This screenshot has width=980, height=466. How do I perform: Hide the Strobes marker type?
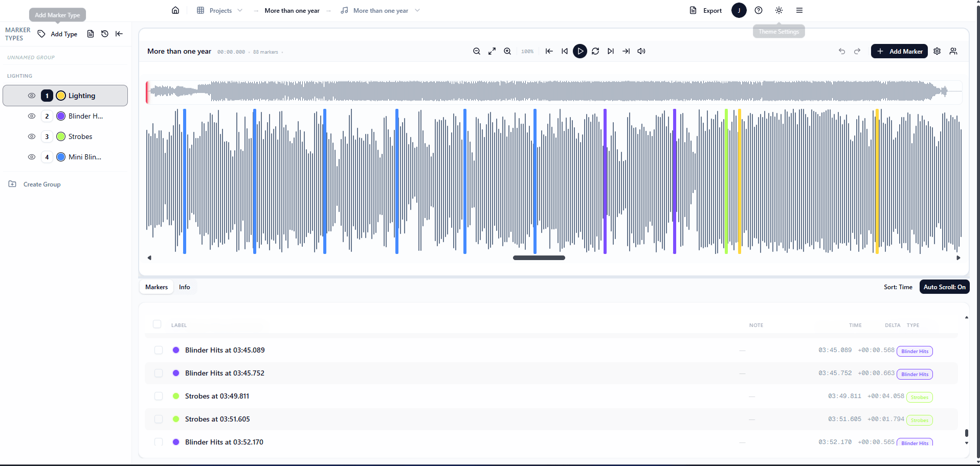coord(32,136)
